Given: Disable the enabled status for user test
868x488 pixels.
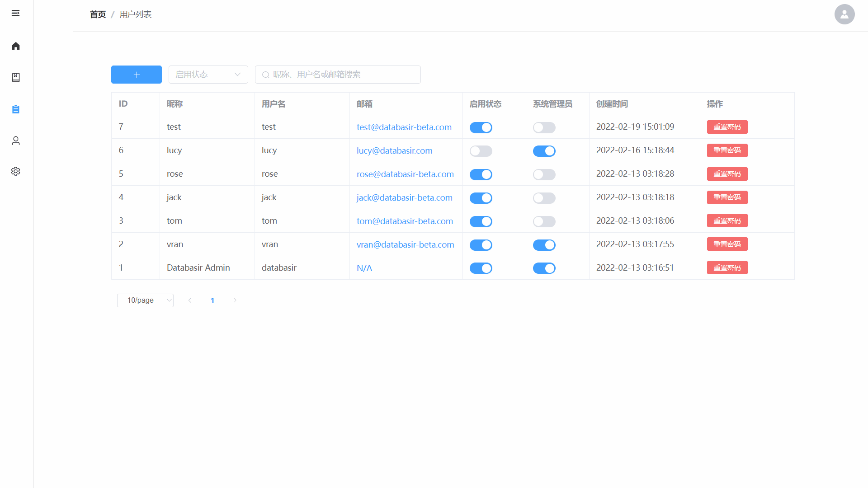Looking at the screenshot, I should 481,127.
